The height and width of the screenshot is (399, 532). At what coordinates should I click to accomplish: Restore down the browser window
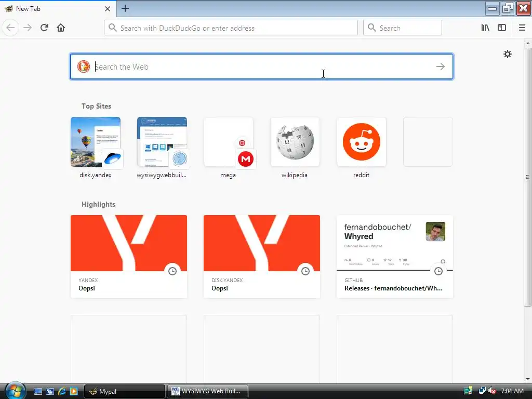tap(508, 8)
